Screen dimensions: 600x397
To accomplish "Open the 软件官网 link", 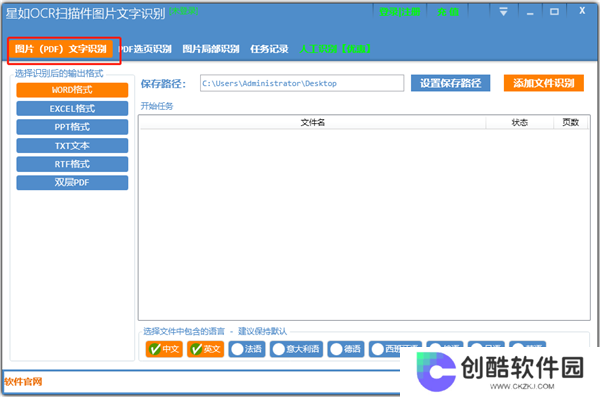I will tap(23, 382).
